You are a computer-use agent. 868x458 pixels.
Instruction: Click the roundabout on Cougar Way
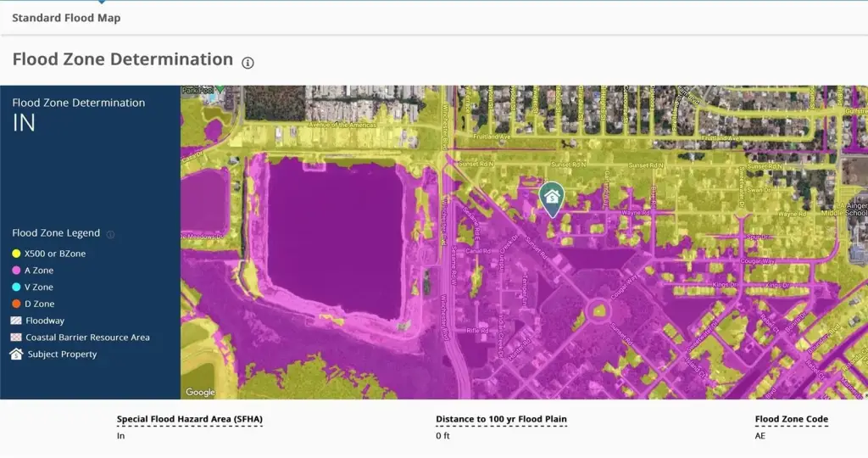point(600,310)
